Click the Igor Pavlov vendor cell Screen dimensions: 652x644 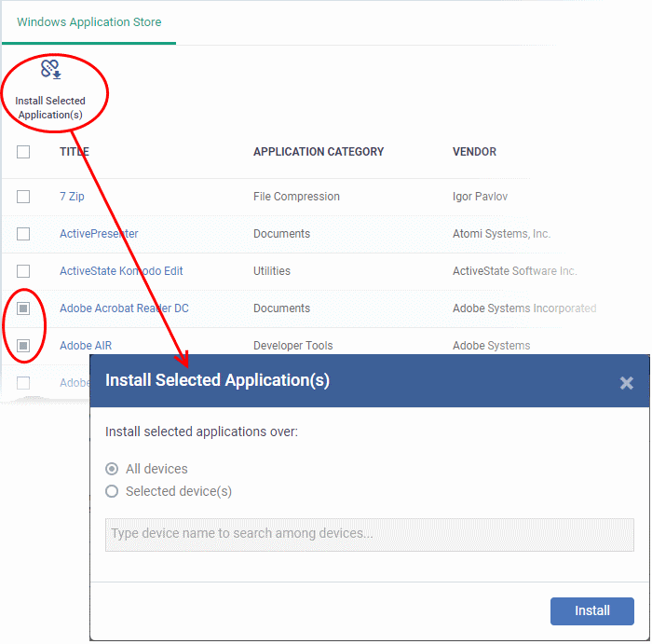click(481, 197)
